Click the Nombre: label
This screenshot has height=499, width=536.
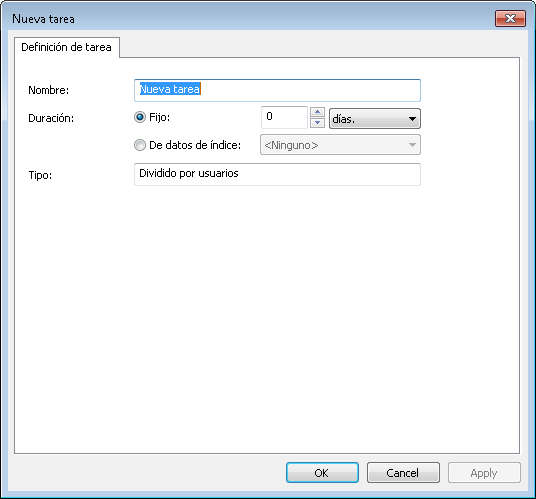[x=49, y=90]
